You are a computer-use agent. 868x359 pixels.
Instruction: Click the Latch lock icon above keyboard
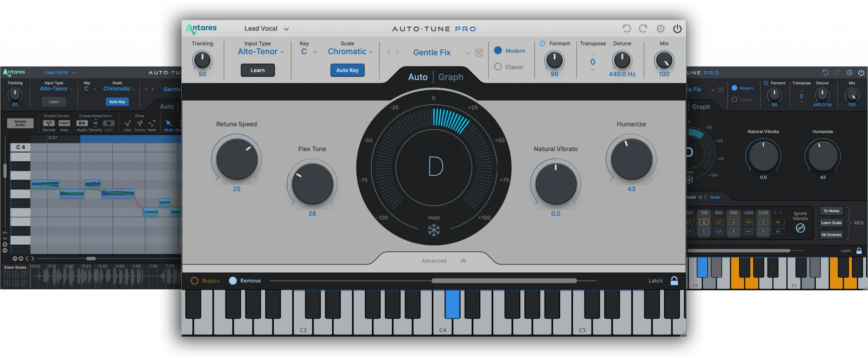[x=674, y=281]
